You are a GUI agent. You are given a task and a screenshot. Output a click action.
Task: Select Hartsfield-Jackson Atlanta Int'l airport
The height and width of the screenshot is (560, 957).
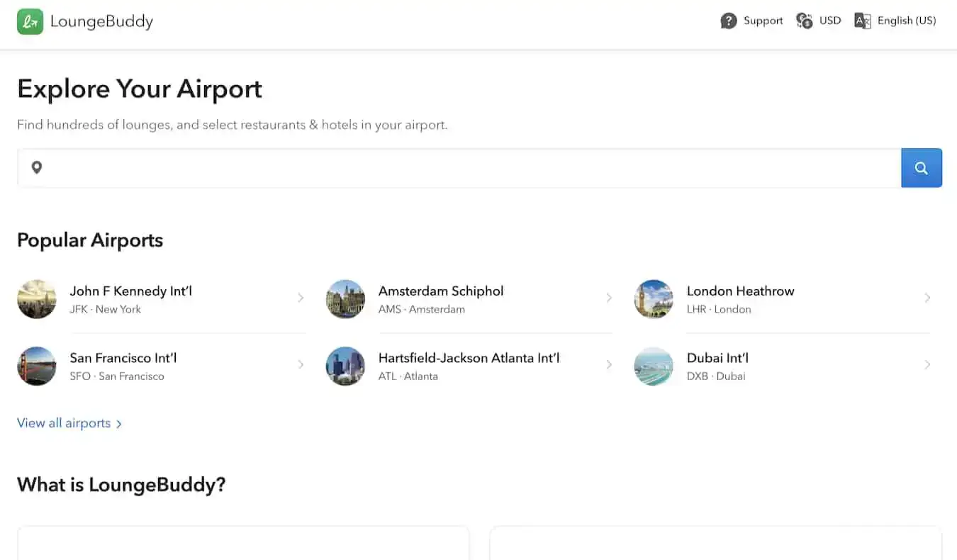[x=469, y=359]
